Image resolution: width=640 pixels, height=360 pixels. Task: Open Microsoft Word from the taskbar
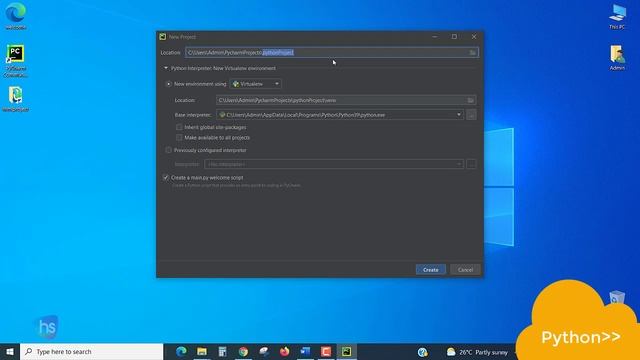tap(305, 351)
